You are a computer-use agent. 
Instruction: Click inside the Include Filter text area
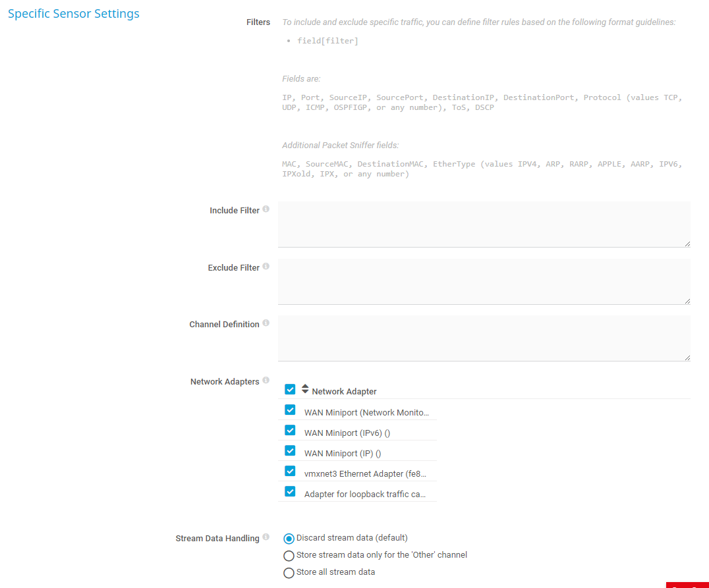click(x=484, y=225)
